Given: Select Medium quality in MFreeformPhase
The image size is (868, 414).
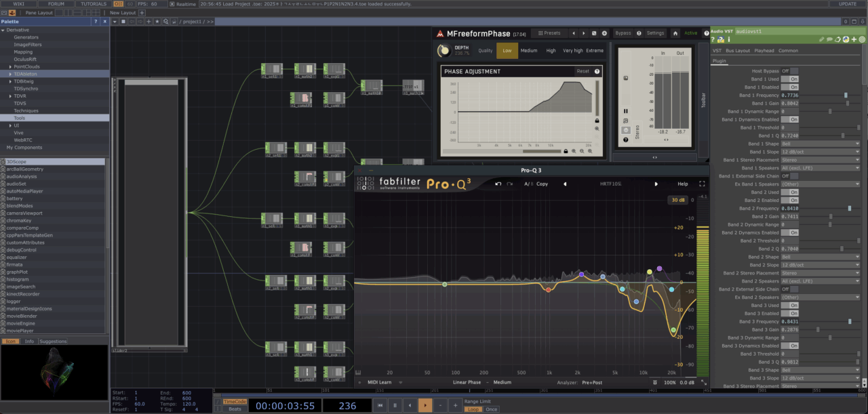Looking at the screenshot, I should [529, 51].
